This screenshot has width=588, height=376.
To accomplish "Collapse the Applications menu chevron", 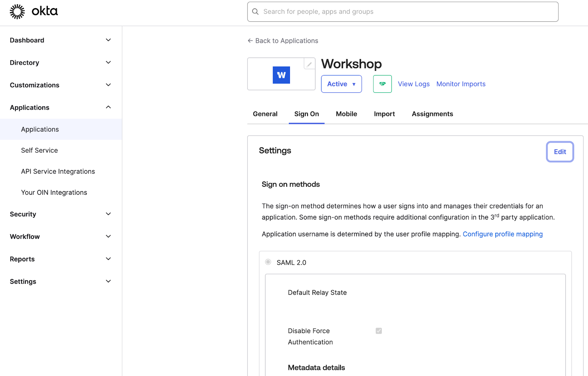I will tap(108, 107).
